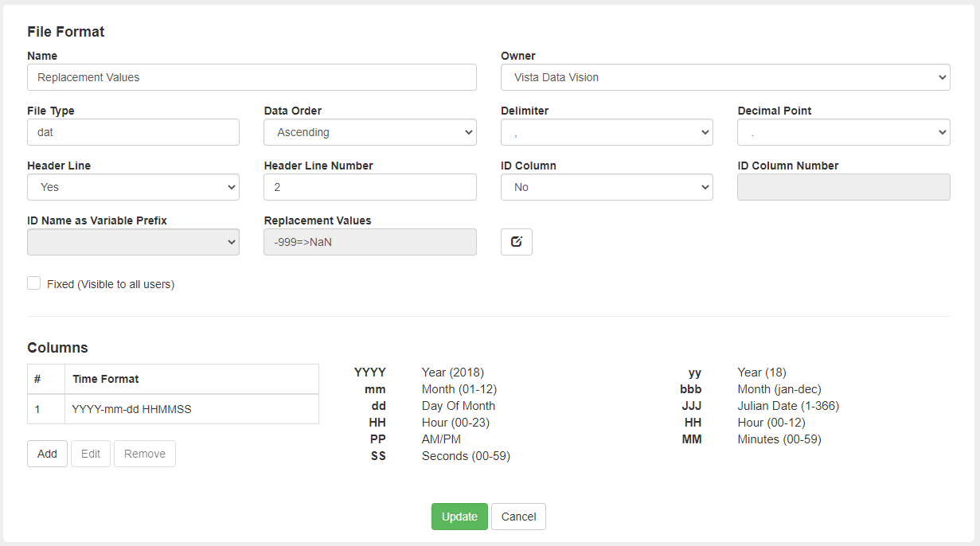Click the disabled ID Column Number field
The height and width of the screenshot is (546, 980).
point(844,187)
